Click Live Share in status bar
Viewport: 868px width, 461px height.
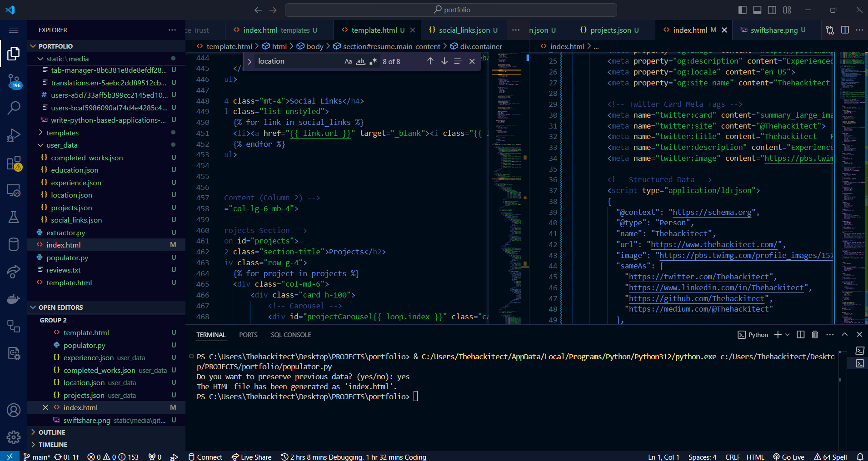[251, 456]
